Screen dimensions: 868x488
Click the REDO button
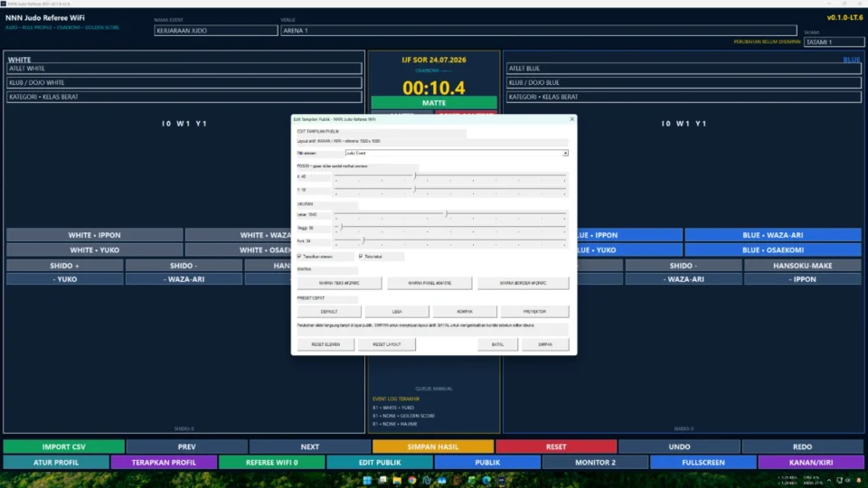click(x=803, y=446)
